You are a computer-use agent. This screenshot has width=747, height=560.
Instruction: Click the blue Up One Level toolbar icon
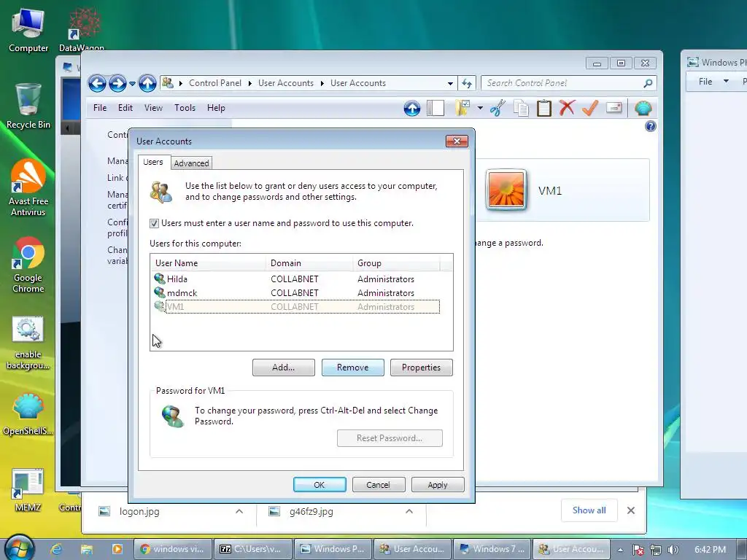[412, 108]
